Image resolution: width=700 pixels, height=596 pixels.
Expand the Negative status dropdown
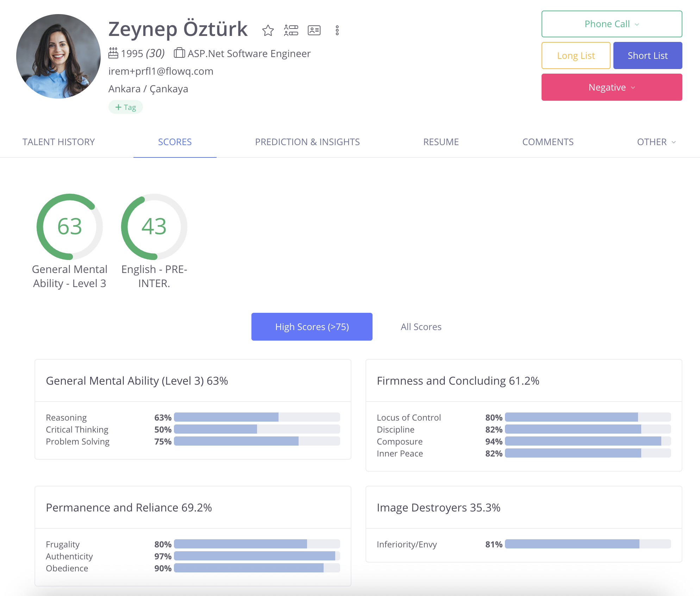612,87
